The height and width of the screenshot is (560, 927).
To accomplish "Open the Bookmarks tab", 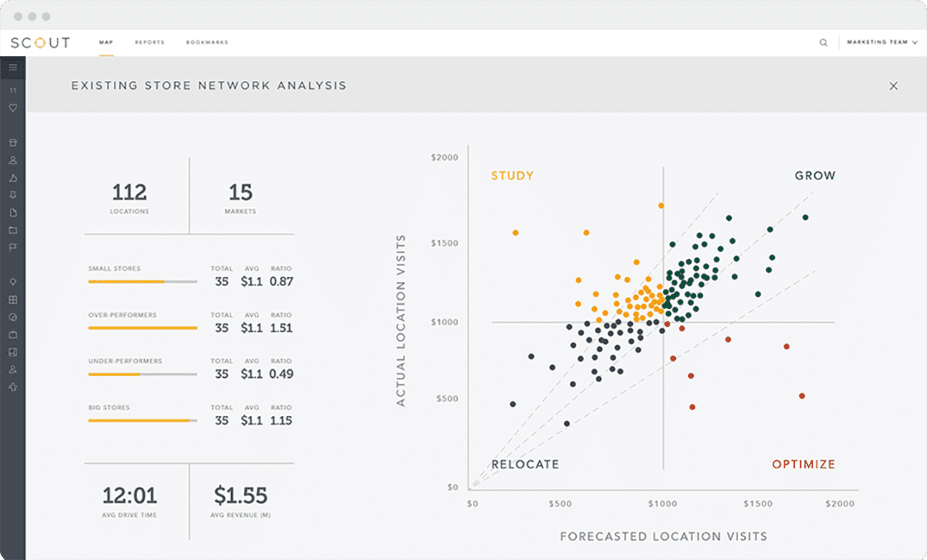I will click(x=207, y=42).
